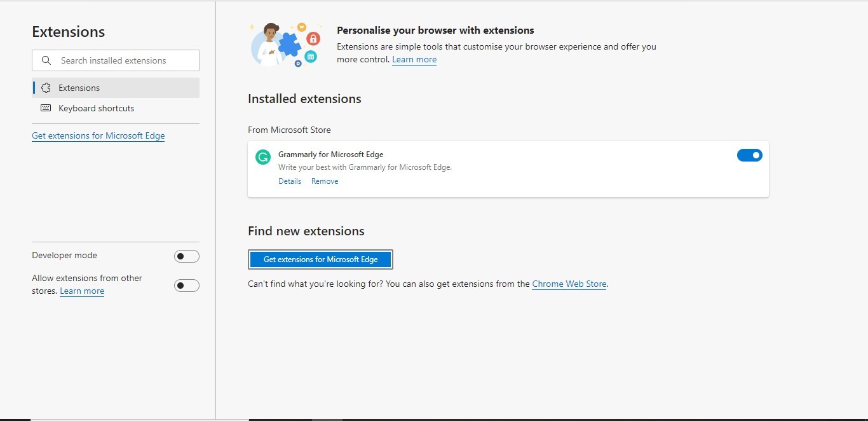Open the Chrome Web Store link
Viewport: 868px width, 421px height.
point(569,284)
